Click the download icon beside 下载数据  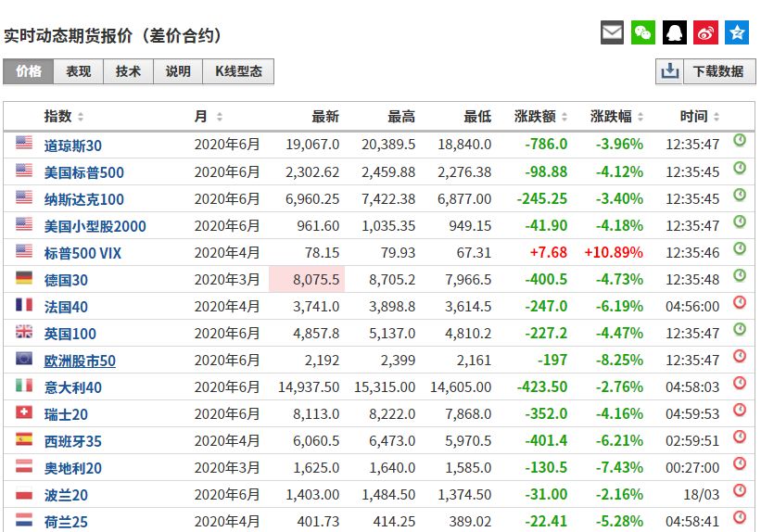coord(668,71)
